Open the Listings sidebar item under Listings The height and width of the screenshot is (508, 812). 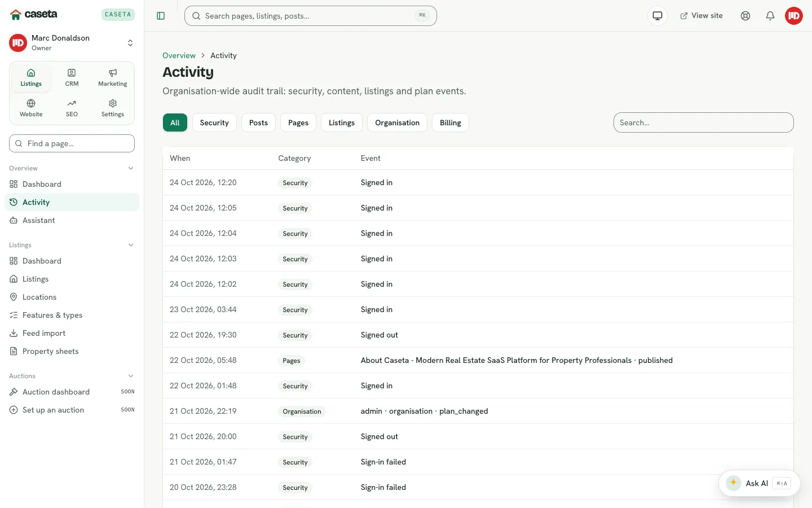point(72,279)
